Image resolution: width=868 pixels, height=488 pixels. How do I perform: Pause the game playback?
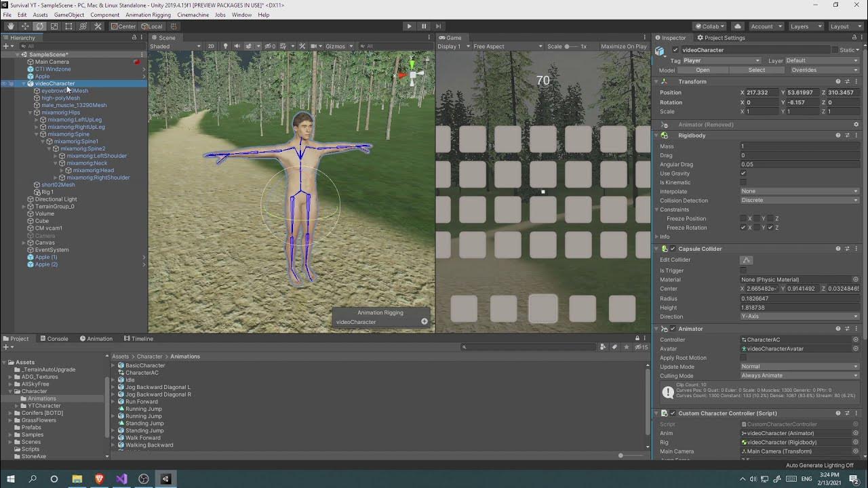(424, 26)
